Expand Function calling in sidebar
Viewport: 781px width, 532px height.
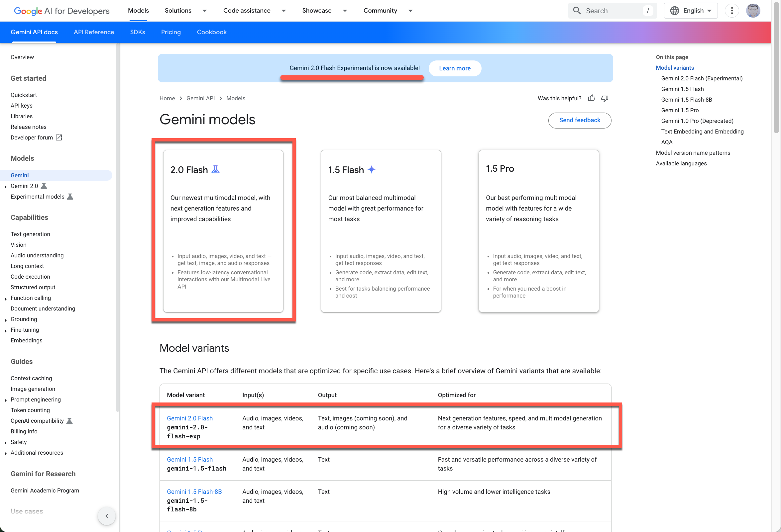(x=6, y=299)
